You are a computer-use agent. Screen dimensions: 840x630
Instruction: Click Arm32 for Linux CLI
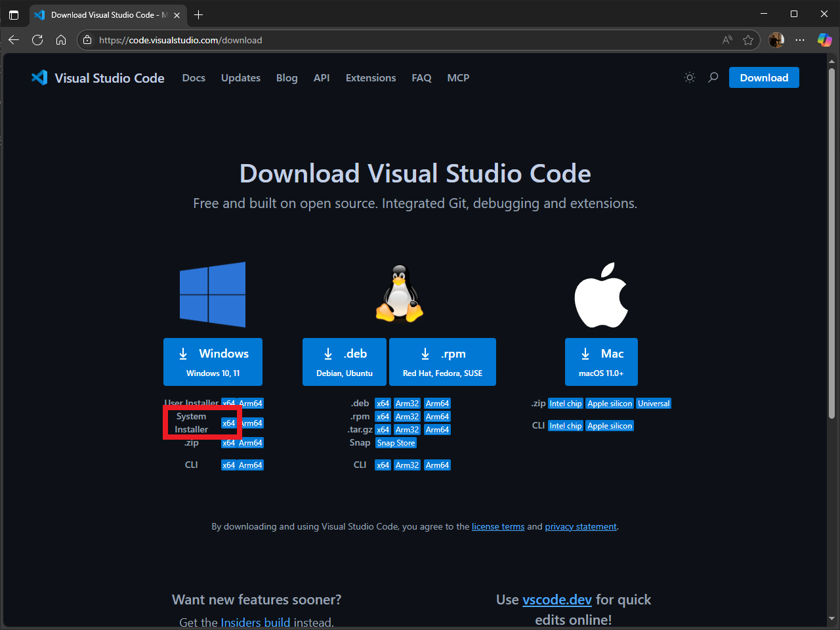[408, 465]
